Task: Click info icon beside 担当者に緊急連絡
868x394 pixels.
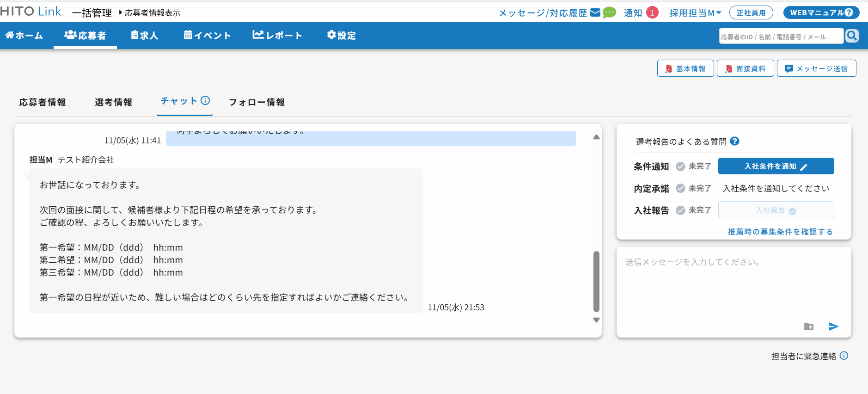Action: [x=844, y=356]
